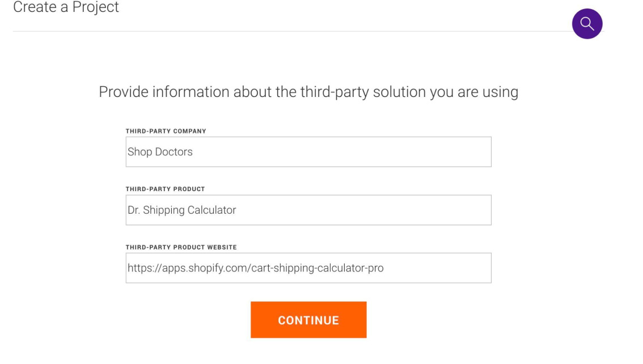
Task: Click the word 'Project' in the page title
Action: tap(96, 7)
